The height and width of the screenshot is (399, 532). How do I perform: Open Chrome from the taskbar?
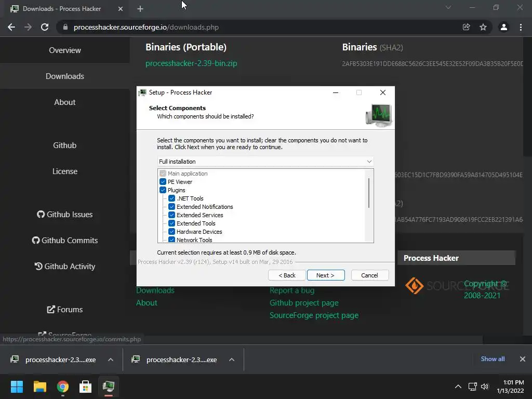(x=63, y=387)
